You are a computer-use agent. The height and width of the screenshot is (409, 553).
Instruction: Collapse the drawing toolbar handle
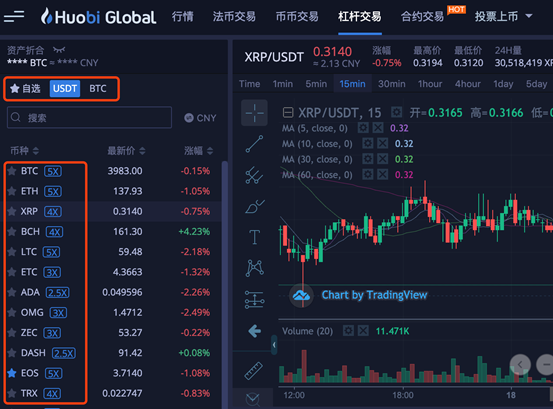274,345
